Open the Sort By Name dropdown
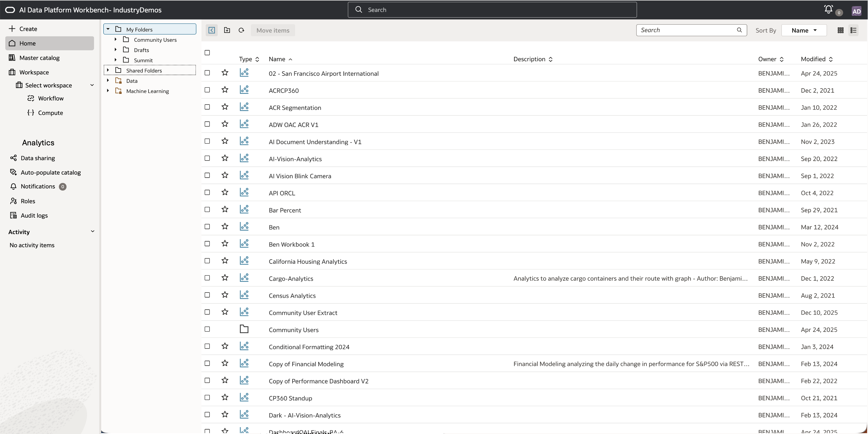The image size is (868, 434). coord(804,30)
